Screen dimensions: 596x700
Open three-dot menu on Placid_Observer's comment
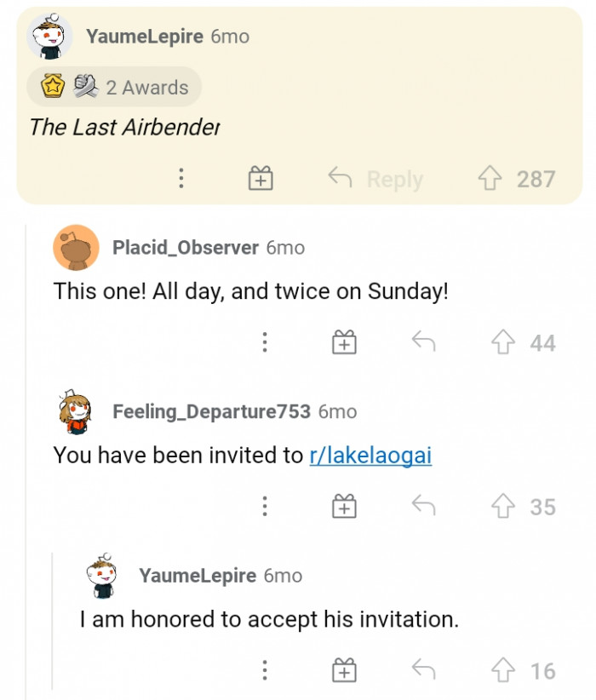point(265,342)
